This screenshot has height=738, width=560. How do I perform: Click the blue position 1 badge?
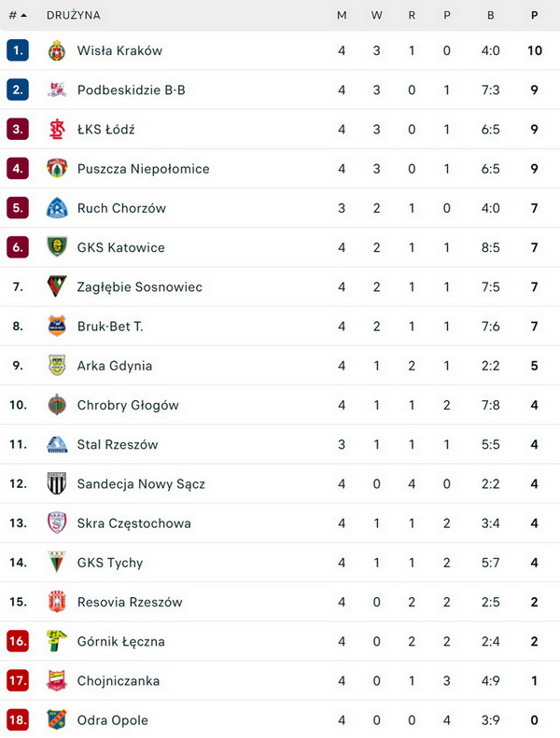[x=18, y=50]
